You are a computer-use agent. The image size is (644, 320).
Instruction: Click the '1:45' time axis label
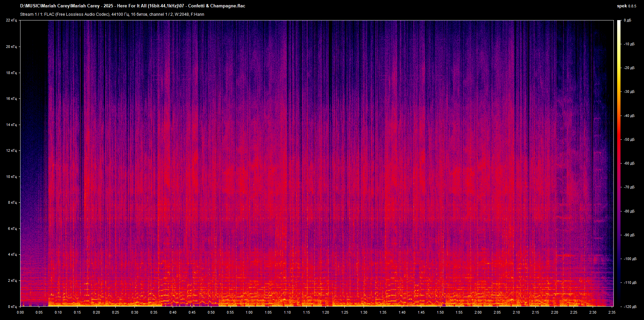pos(421,312)
